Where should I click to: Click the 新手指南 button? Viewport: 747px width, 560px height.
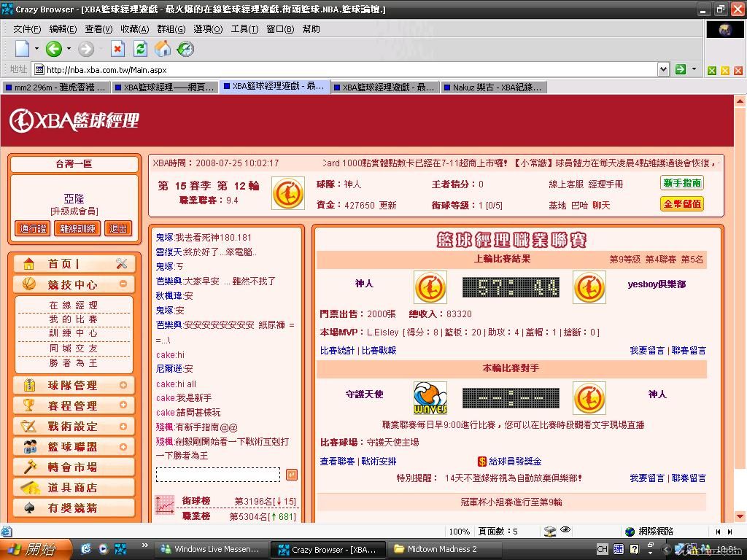681,184
